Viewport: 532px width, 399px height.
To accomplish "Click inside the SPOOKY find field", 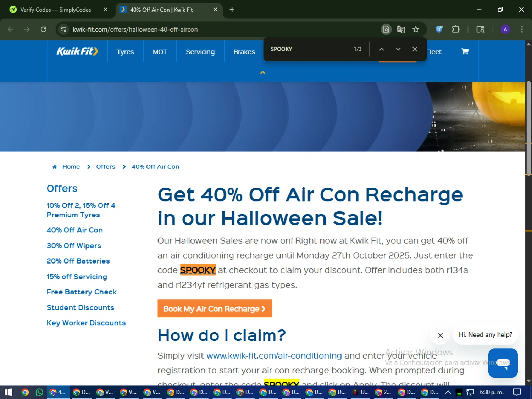I will (309, 49).
